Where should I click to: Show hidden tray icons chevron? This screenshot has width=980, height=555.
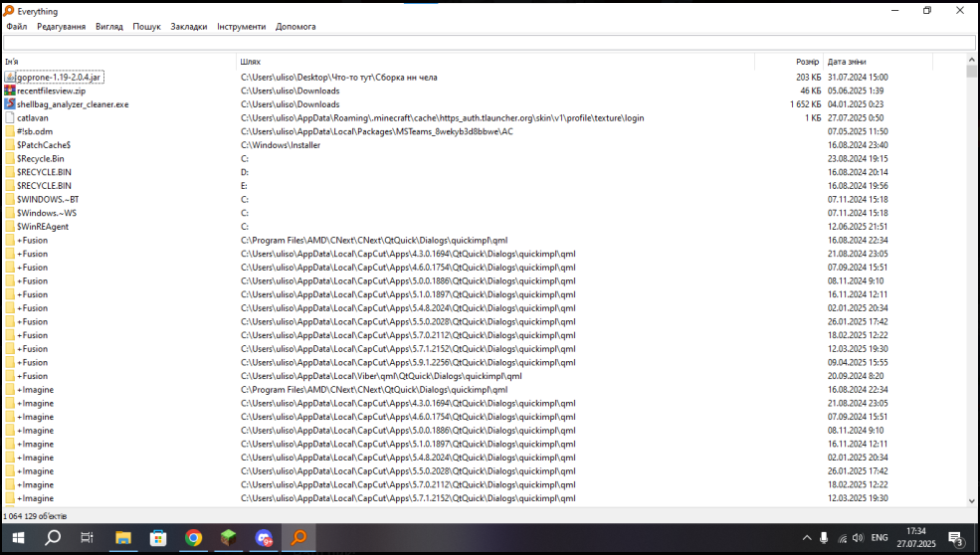pyautogui.click(x=807, y=538)
